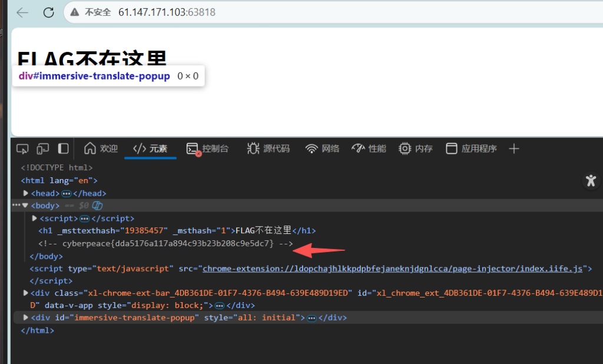The height and width of the screenshot is (364, 603).
Task: Open the 欢迎 welcome tab
Action: pyautogui.click(x=101, y=148)
